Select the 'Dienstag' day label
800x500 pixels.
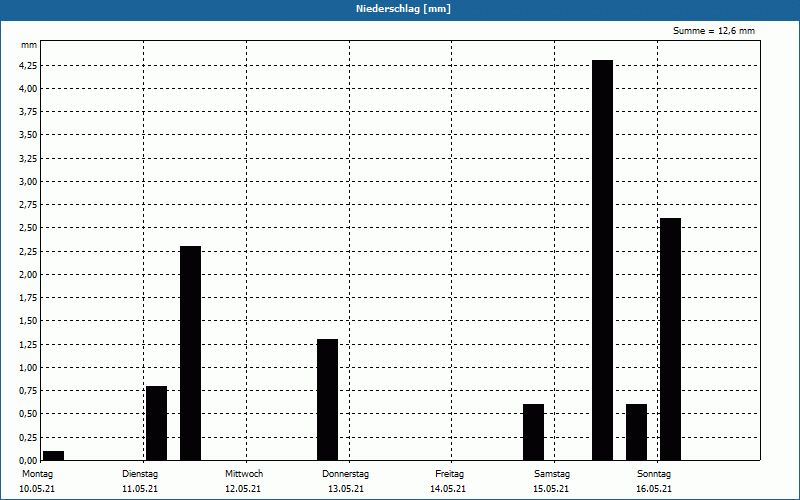[x=140, y=474]
